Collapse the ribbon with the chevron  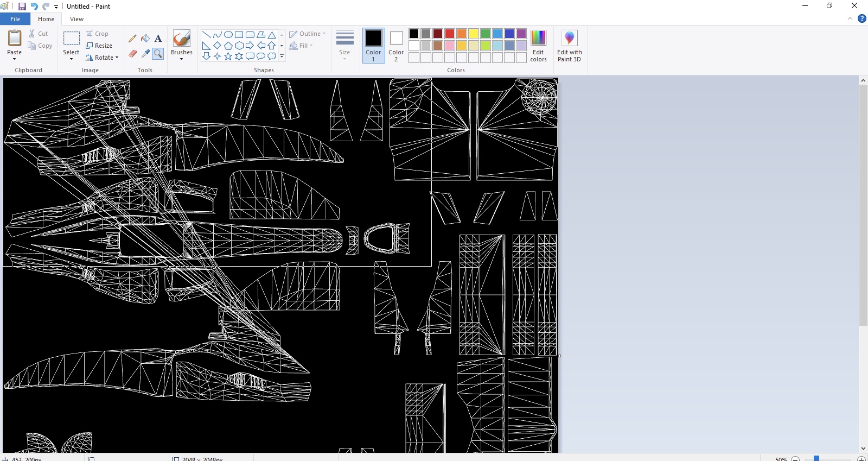(x=850, y=18)
